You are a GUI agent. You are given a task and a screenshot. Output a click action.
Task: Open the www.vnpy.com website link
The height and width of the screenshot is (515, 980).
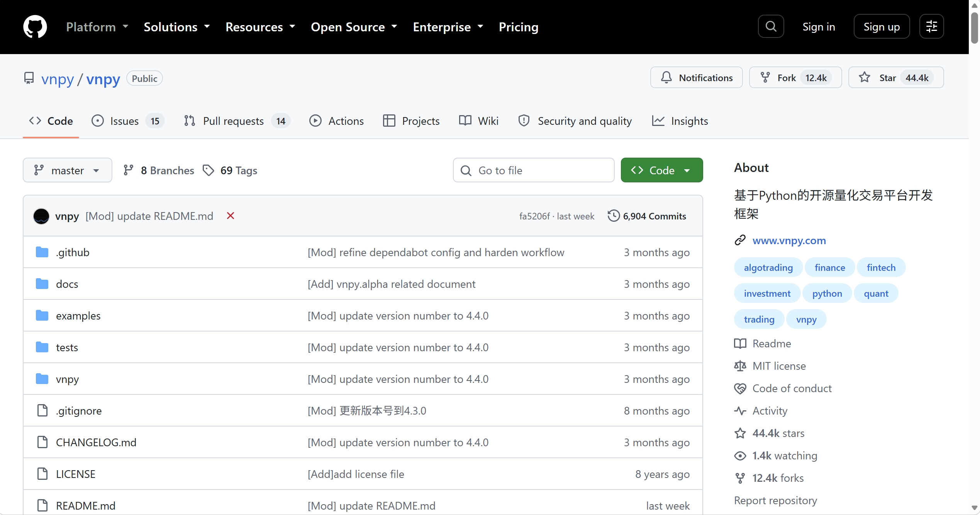(789, 240)
